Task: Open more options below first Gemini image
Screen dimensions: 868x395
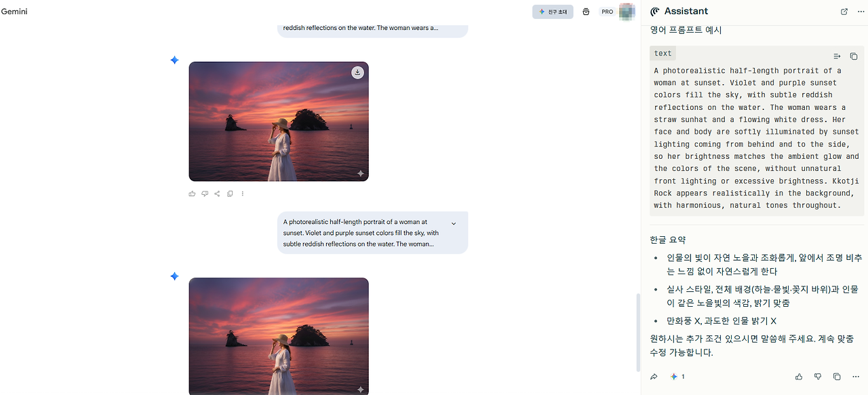Action: tap(242, 193)
